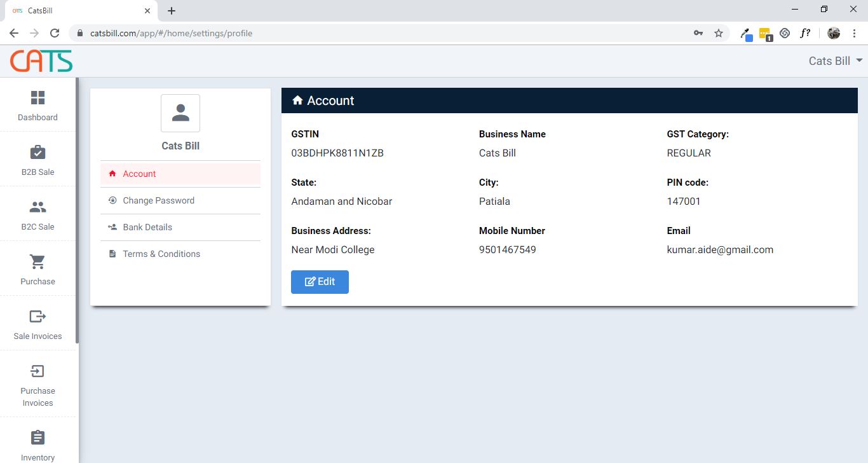Click the Chrome profile avatar
868x463 pixels.
coord(834,33)
